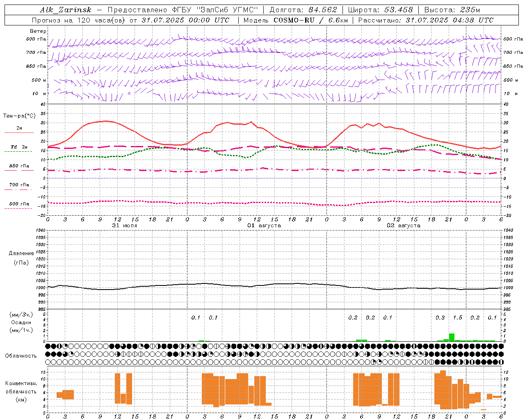Click the 31 июля date label
The image size is (525, 420).
coord(125,226)
